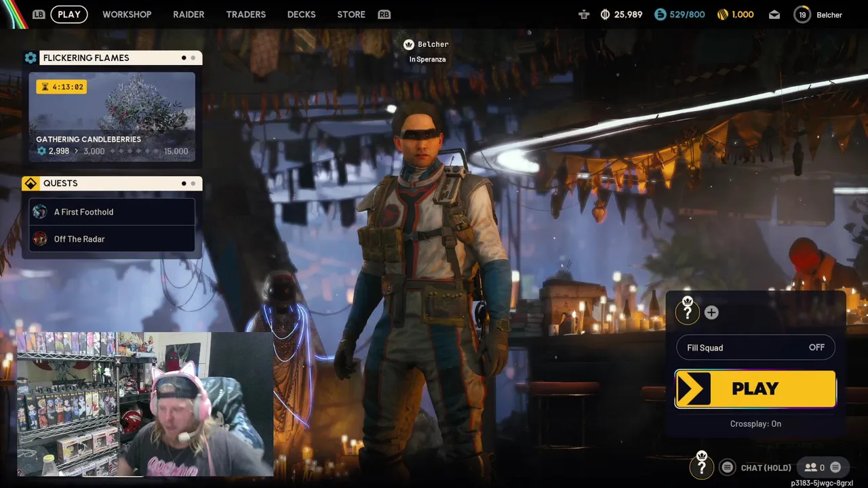Click the crown icon above Belcher nameplate

[x=409, y=45]
